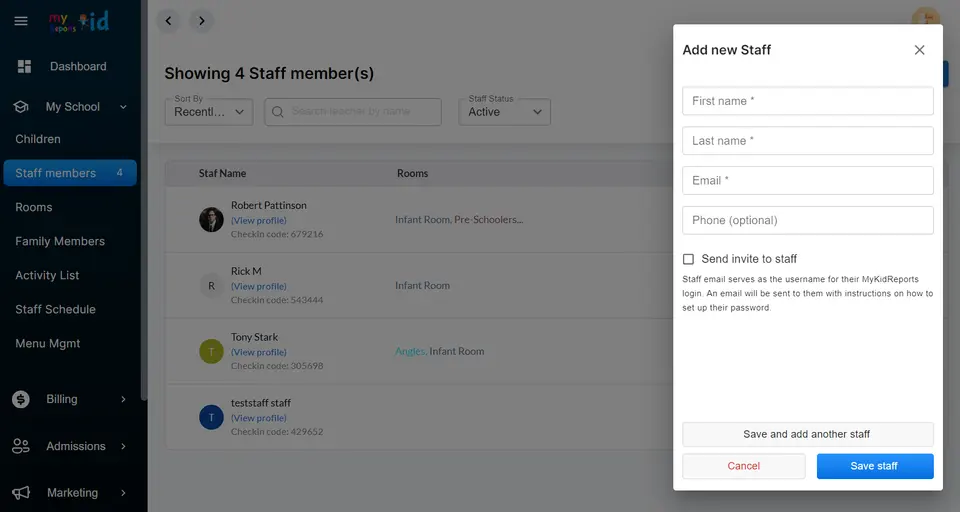The image size is (960, 512).
Task: Click the My School graduation cap icon
Action: 21,107
